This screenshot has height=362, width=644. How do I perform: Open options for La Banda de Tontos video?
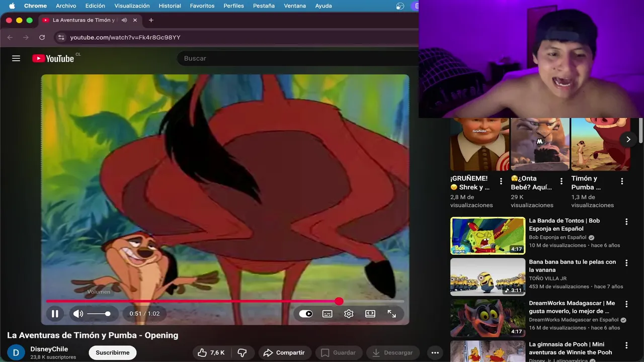(x=626, y=222)
